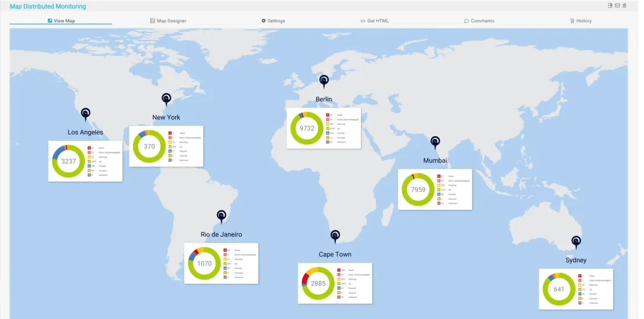Click the Mumbai 7959 donut chart
The width and height of the screenshot is (644, 319).
418,190
